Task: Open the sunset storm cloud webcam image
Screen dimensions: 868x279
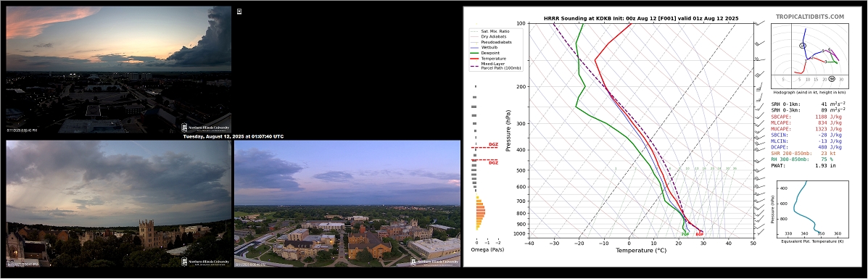Action: pyautogui.click(x=118, y=70)
